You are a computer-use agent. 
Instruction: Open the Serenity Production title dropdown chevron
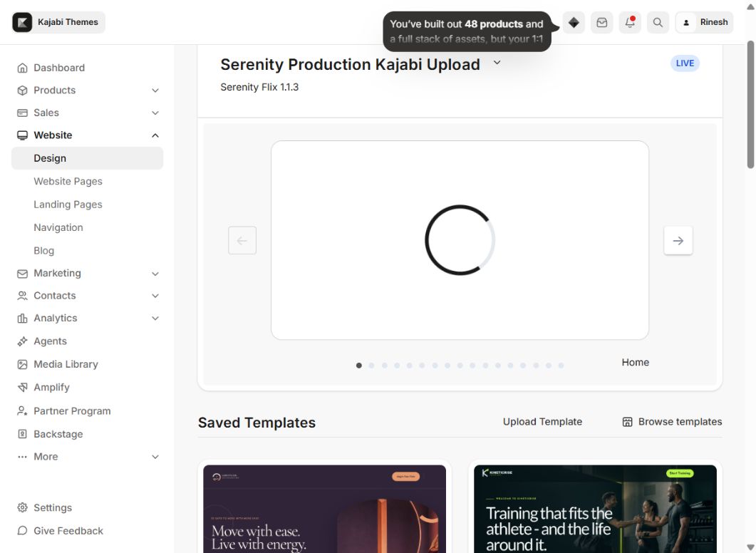pos(497,63)
